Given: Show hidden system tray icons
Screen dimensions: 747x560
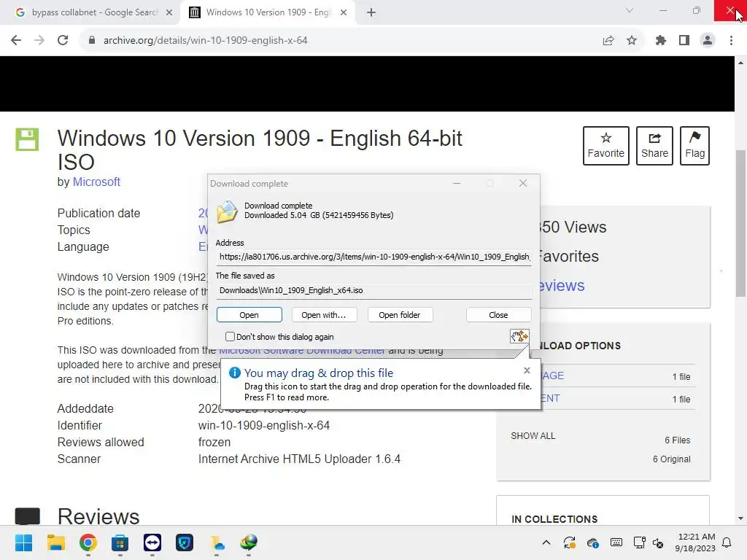Looking at the screenshot, I should [x=546, y=542].
